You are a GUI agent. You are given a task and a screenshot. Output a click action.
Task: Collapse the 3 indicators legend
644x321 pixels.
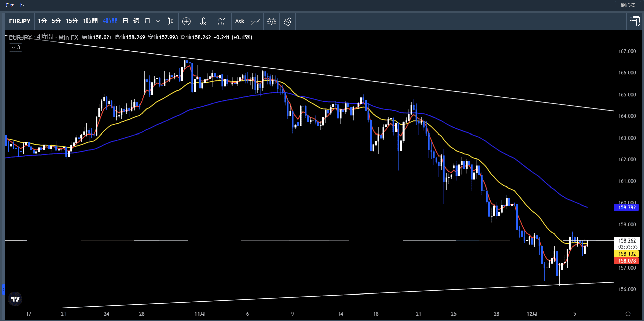click(16, 47)
